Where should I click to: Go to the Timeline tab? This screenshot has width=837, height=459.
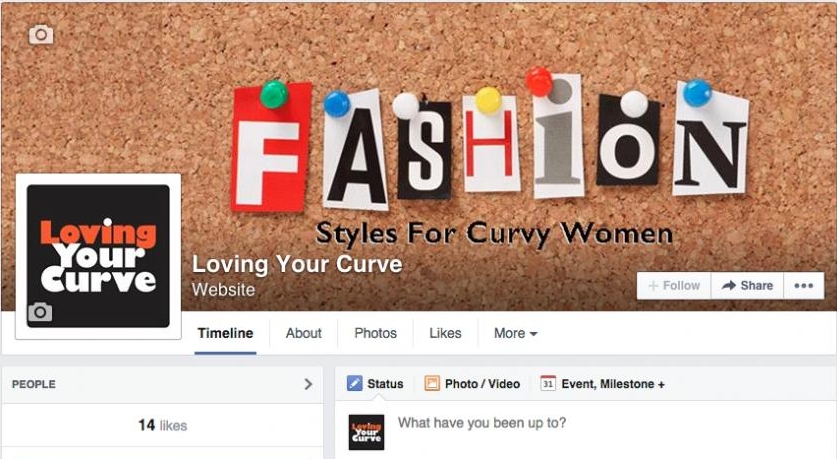pos(225,333)
